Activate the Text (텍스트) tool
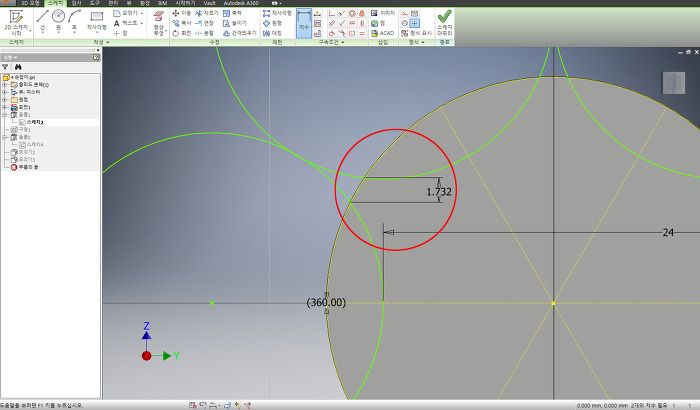The width and height of the screenshot is (700, 410). [x=126, y=23]
